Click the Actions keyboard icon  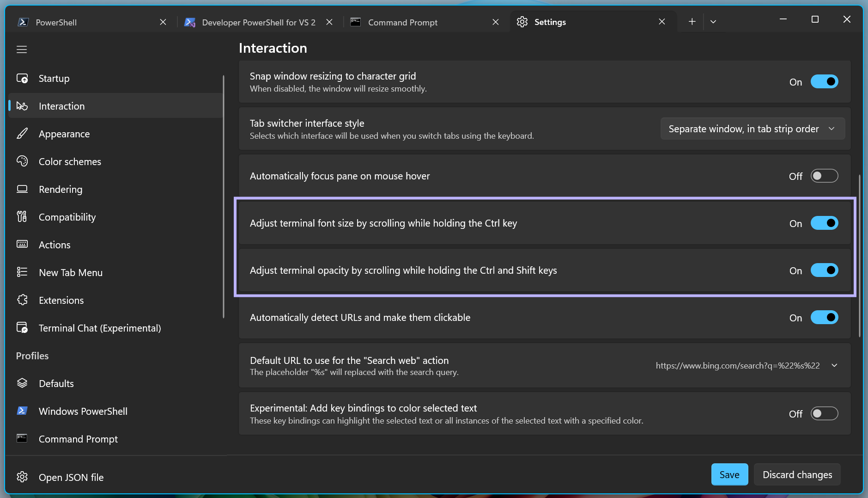pyautogui.click(x=22, y=245)
